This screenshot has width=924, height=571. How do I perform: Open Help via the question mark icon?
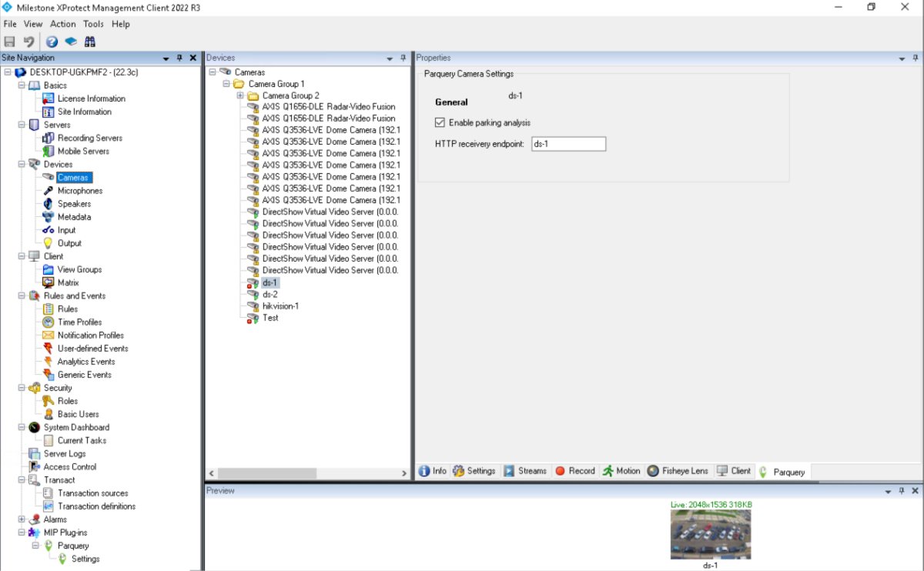[52, 42]
